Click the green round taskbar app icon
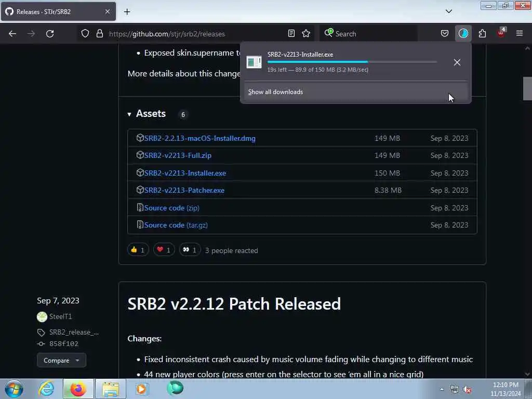Viewport: 532px width, 399px height. click(x=175, y=388)
